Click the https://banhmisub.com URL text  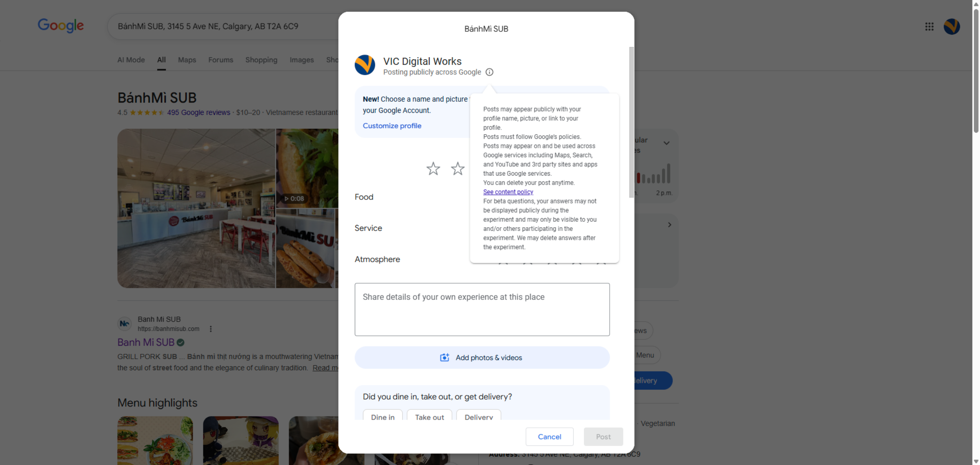[168, 329]
